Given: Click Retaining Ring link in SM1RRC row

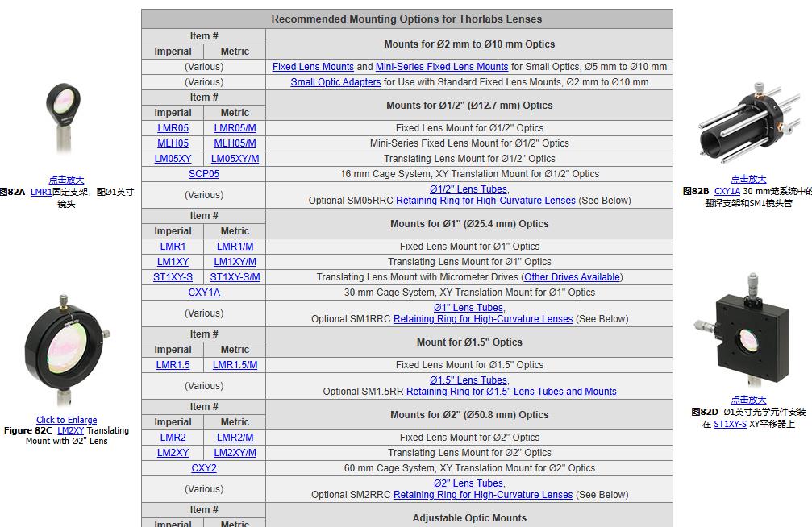Looking at the screenshot, I should pyautogui.click(x=483, y=319).
